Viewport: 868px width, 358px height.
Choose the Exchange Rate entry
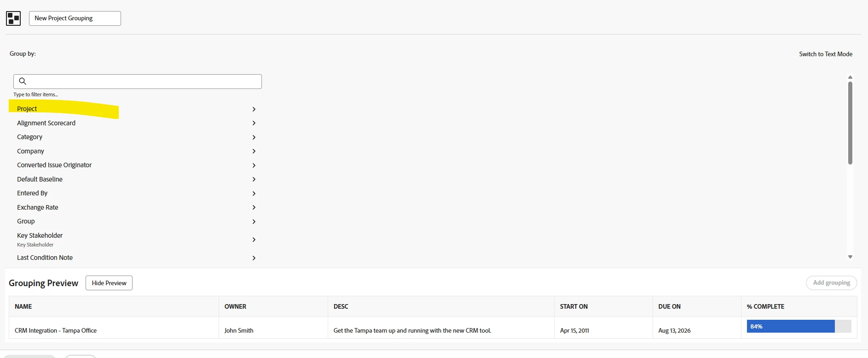click(38, 207)
